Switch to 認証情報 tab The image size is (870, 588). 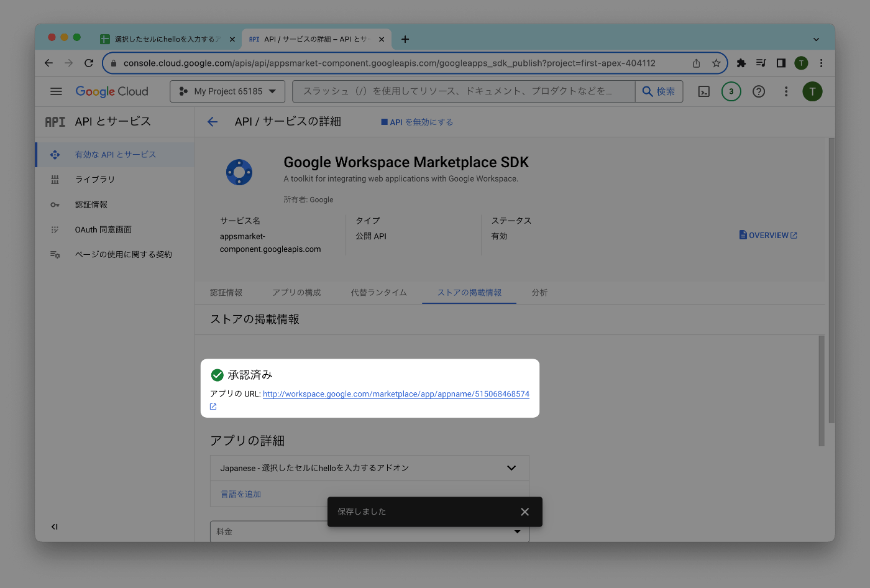[x=226, y=293]
